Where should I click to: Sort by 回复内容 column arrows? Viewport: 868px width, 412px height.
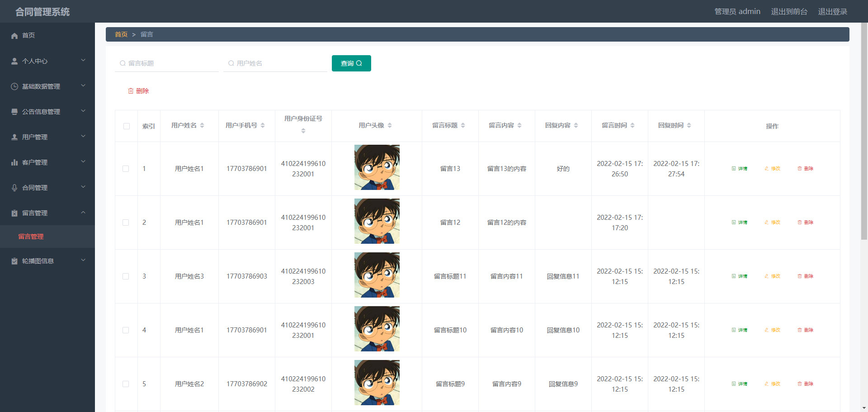coord(576,125)
